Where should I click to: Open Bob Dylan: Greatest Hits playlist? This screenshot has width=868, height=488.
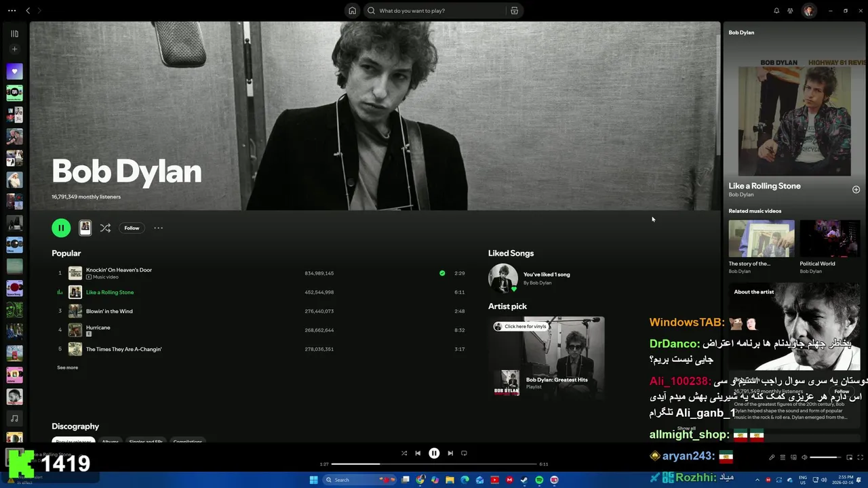(557, 380)
